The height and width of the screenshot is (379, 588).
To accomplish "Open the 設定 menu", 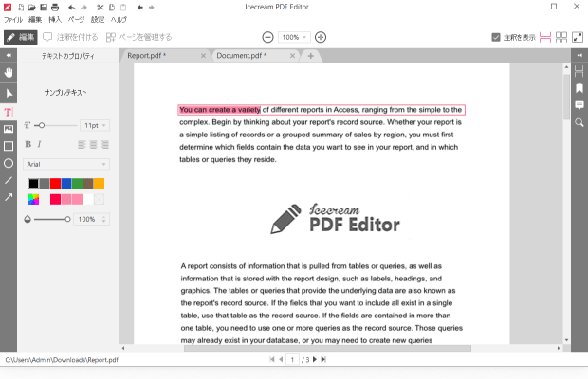I will pyautogui.click(x=98, y=20).
